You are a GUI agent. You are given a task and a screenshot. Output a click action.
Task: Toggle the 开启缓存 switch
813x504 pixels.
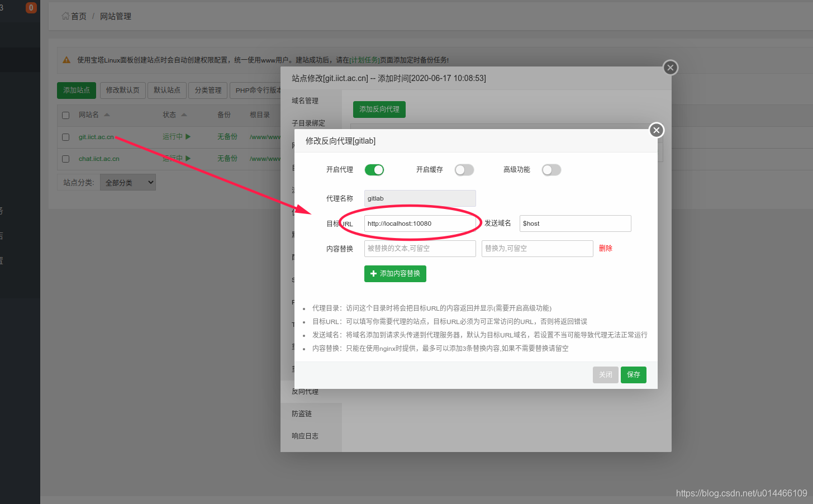464,170
